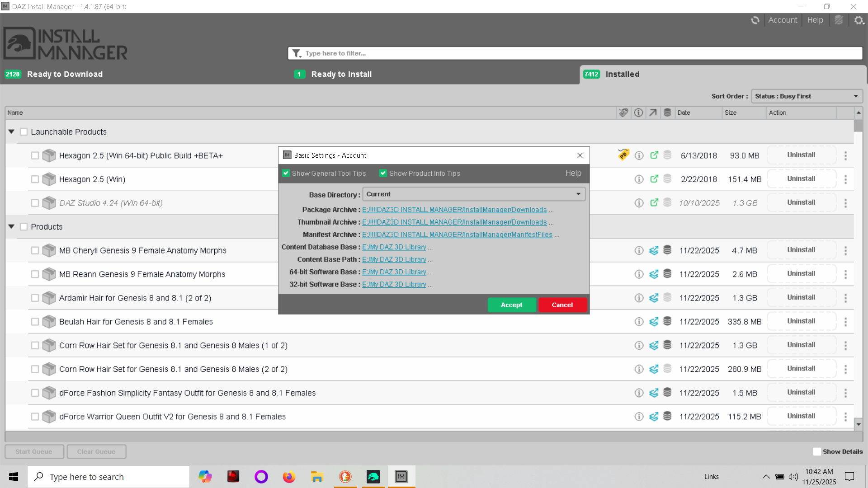
Task: Open the Base Directory dropdown
Action: click(x=474, y=194)
